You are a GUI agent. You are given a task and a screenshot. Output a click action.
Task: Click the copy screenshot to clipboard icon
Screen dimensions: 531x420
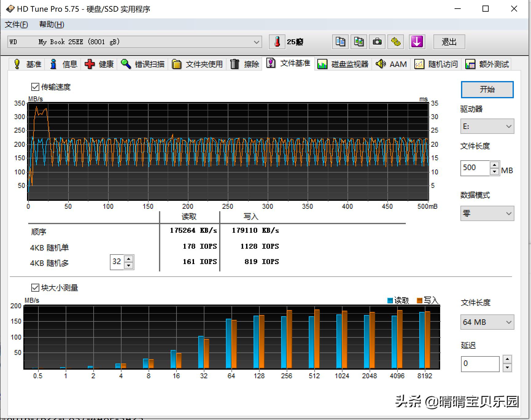359,42
